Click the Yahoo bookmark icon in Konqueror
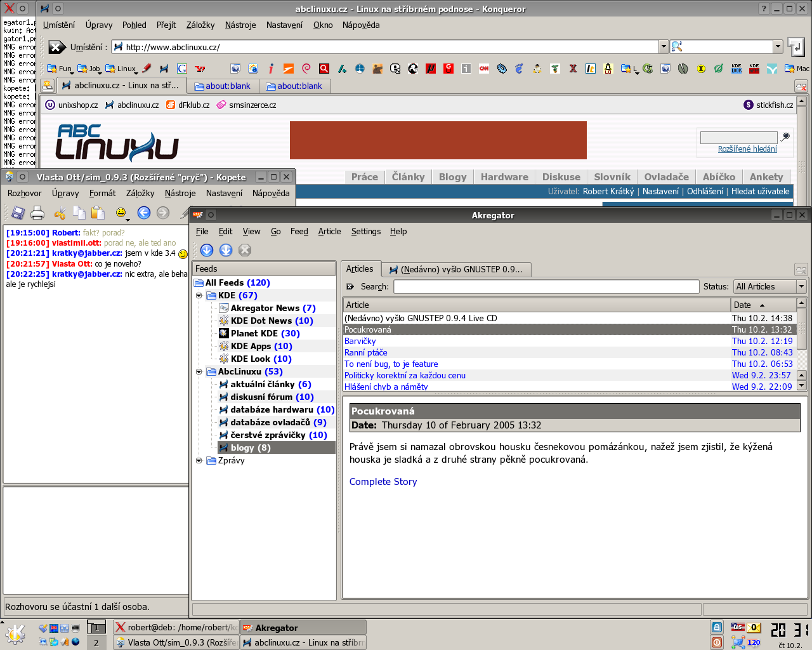The height and width of the screenshot is (650, 812). click(200, 69)
